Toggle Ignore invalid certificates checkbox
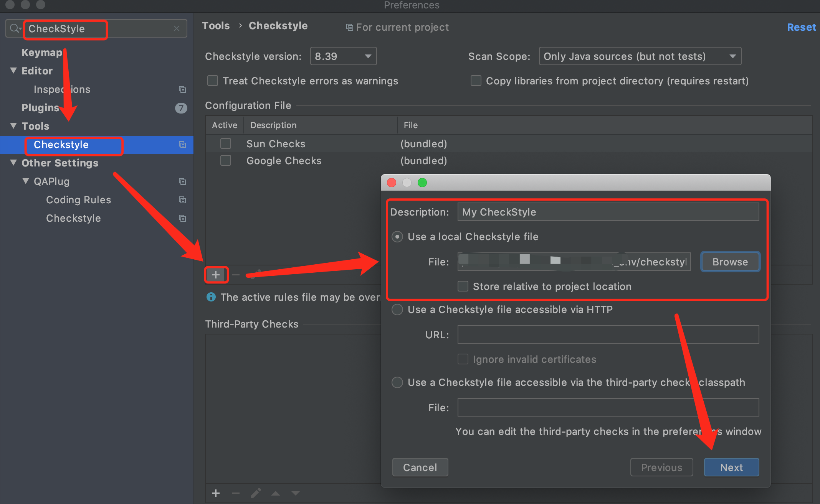Viewport: 820px width, 504px height. pos(463,359)
